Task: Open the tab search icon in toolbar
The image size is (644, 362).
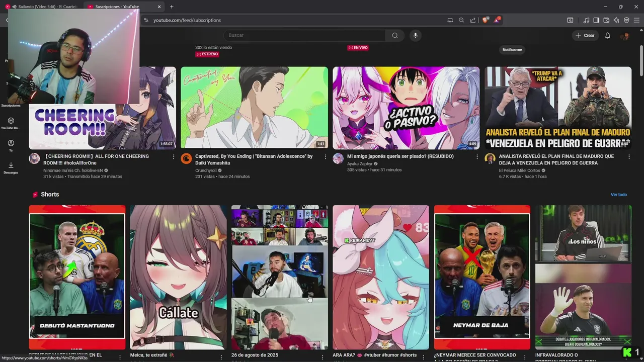Action: pyautogui.click(x=570, y=20)
